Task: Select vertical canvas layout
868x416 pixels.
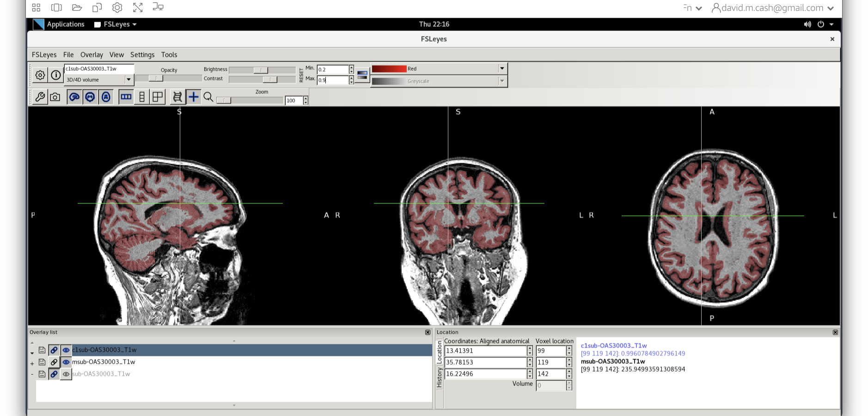Action: click(142, 97)
